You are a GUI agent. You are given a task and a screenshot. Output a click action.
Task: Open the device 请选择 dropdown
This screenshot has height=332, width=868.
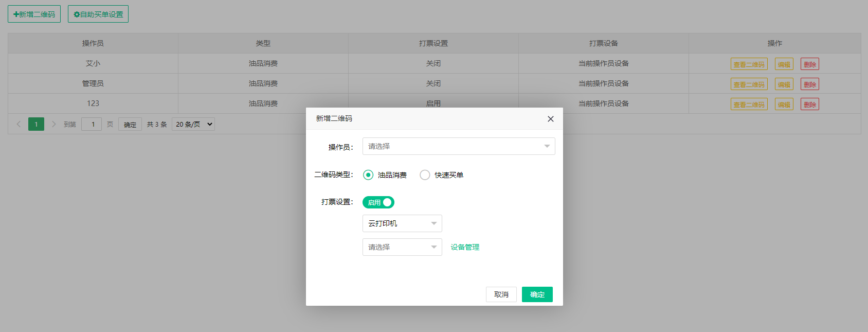402,247
